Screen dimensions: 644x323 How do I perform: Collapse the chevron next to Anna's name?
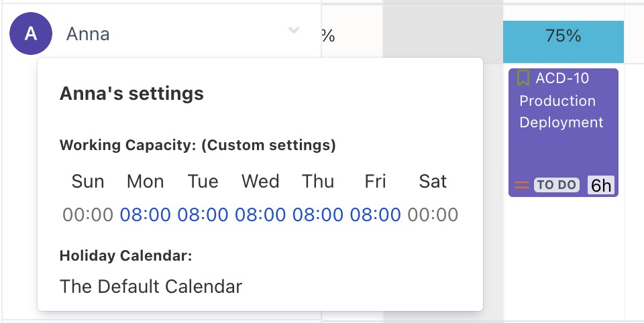(293, 31)
